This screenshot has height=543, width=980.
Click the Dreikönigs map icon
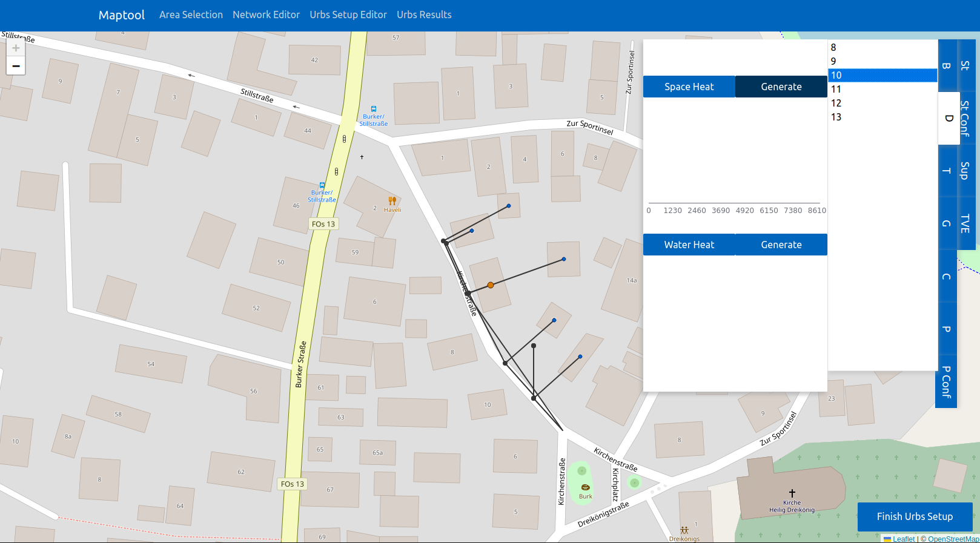[x=684, y=530]
